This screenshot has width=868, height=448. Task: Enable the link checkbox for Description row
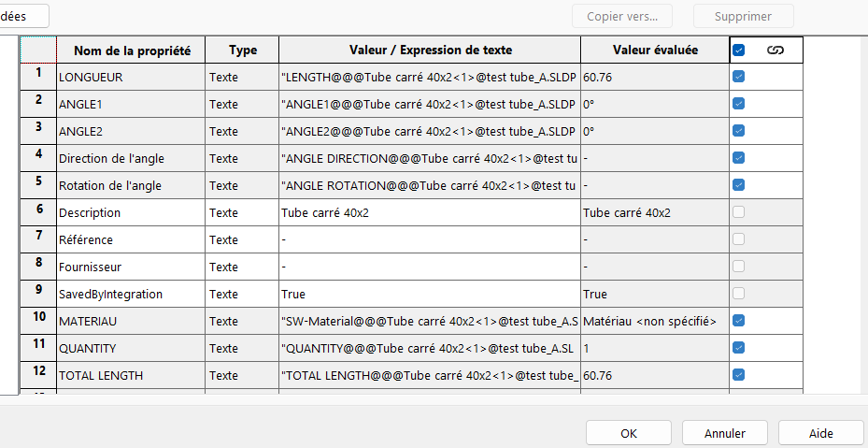pos(738,211)
